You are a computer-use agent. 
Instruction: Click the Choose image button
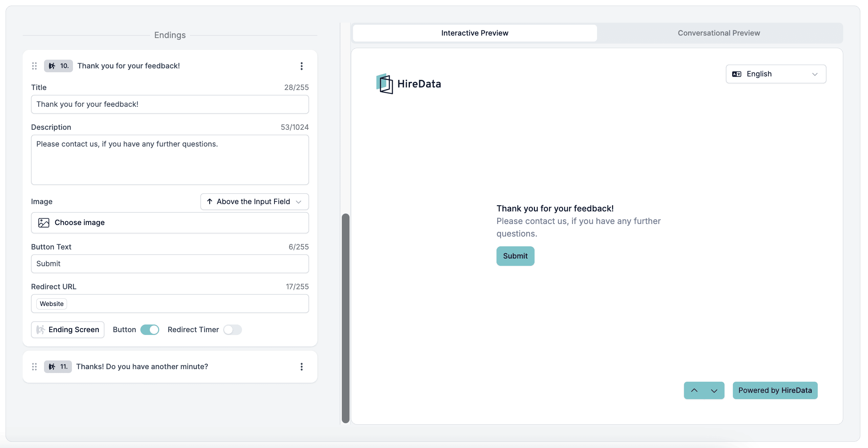point(170,223)
